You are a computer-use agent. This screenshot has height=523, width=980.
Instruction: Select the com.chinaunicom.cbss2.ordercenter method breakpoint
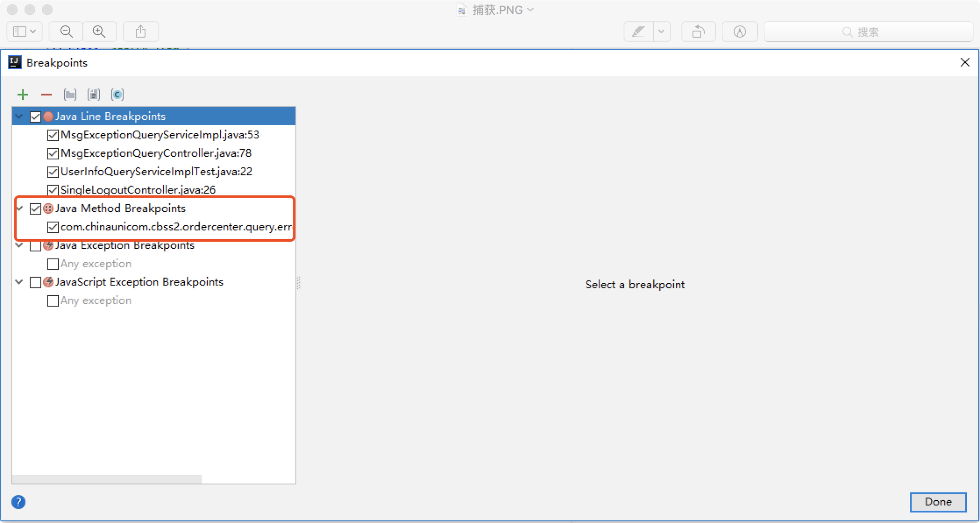(x=176, y=227)
